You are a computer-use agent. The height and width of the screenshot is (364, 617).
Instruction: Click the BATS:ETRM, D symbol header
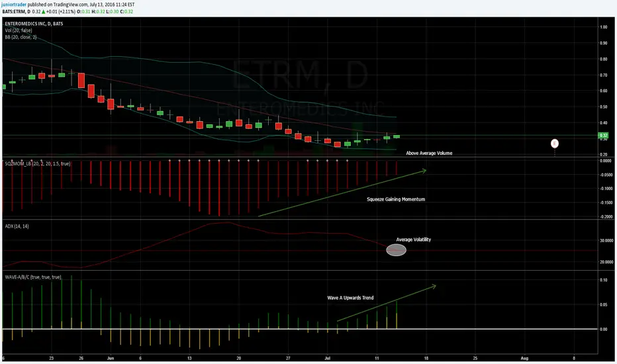click(16, 12)
